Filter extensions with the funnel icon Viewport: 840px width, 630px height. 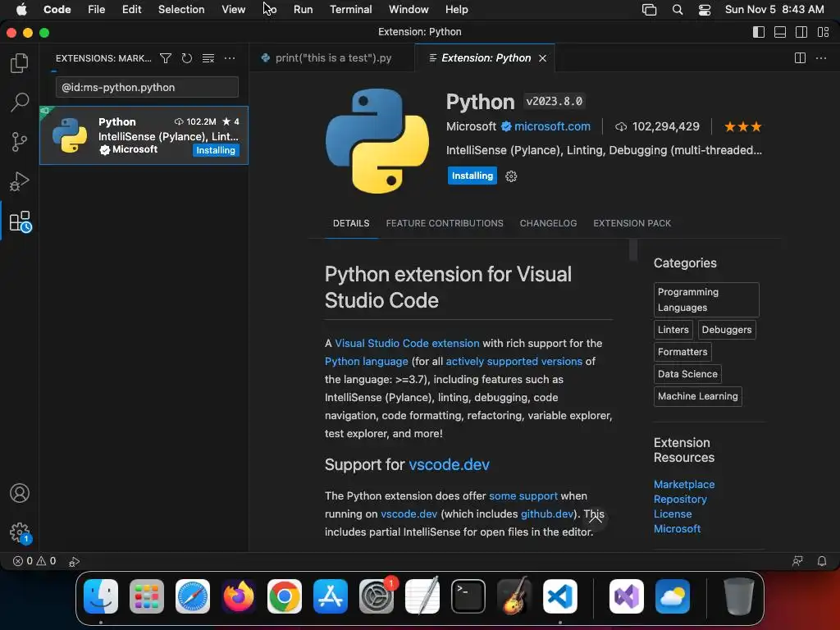point(166,58)
